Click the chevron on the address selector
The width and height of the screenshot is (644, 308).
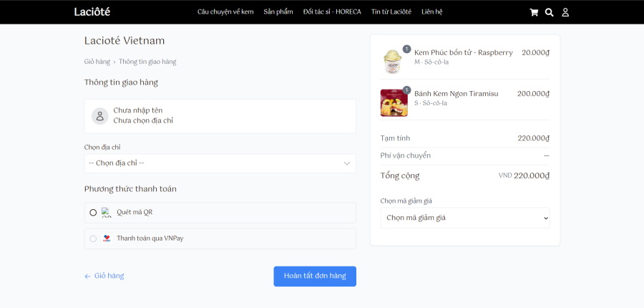coord(347,163)
